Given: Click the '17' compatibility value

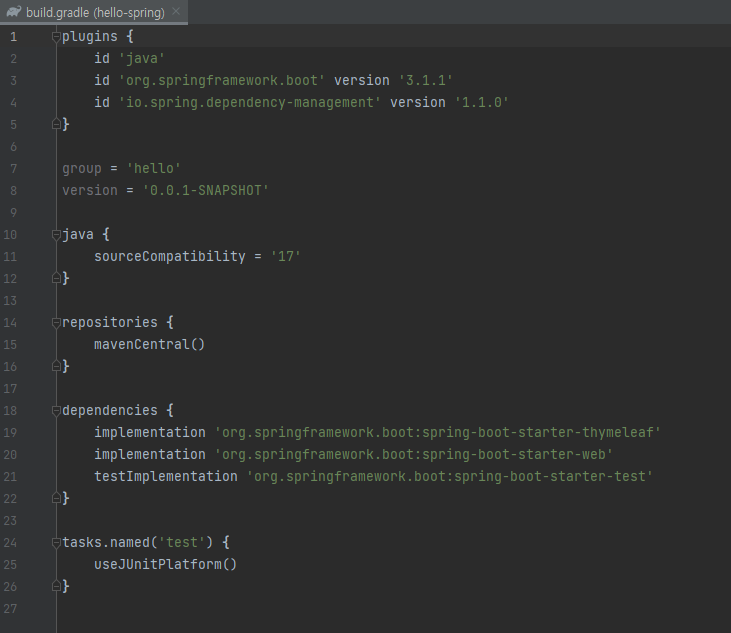Looking at the screenshot, I should (286, 257).
